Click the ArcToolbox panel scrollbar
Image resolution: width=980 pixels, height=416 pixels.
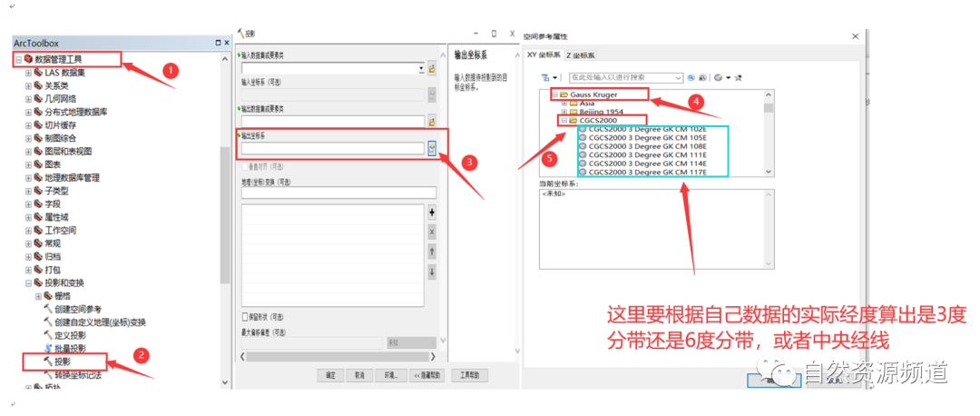225,216
